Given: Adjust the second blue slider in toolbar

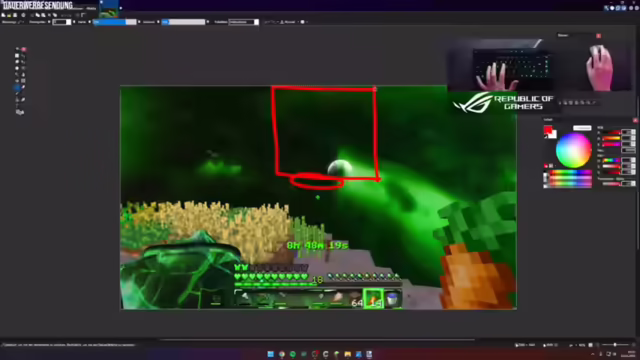Looking at the screenshot, I should (183, 22).
